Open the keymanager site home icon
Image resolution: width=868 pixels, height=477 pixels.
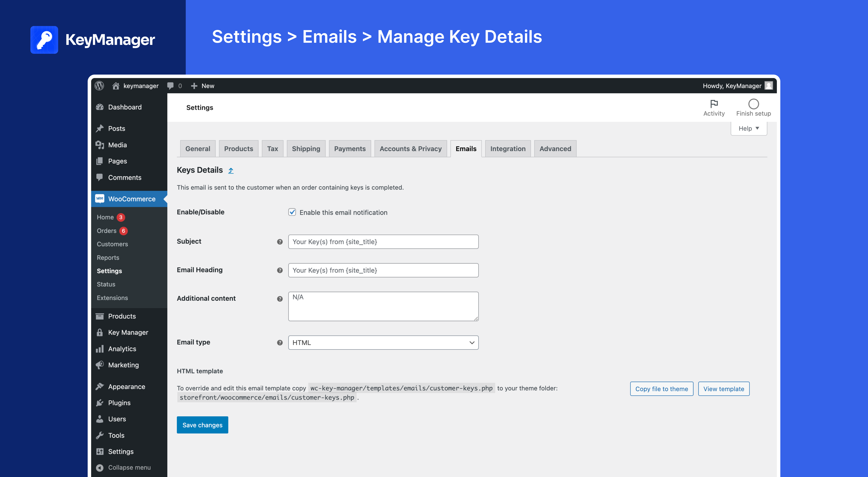[x=116, y=86]
